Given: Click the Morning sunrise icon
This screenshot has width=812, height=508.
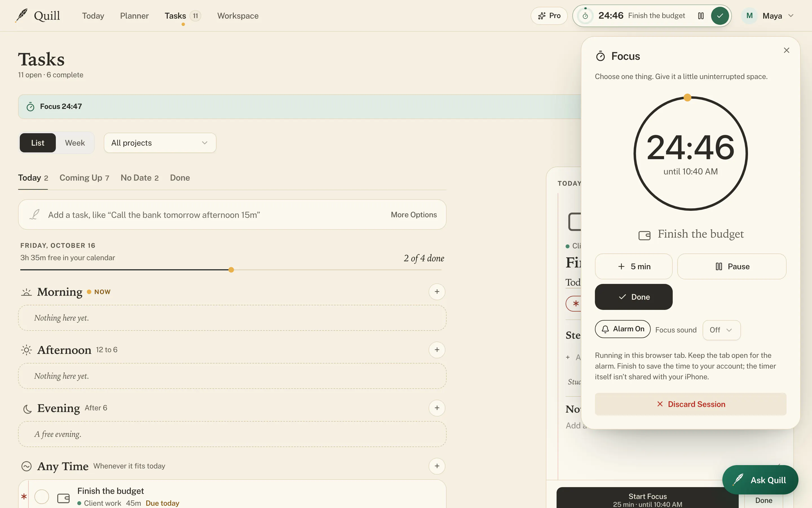Looking at the screenshot, I should click(x=27, y=292).
